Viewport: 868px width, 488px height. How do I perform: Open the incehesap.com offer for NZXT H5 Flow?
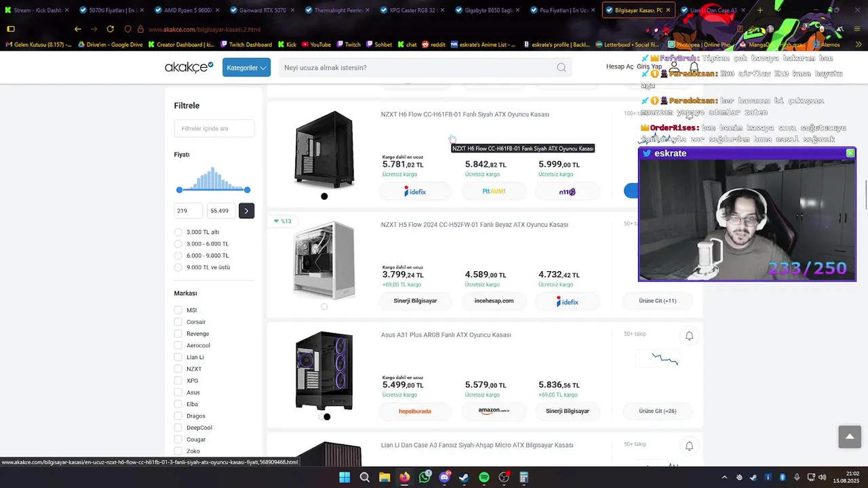coord(494,301)
